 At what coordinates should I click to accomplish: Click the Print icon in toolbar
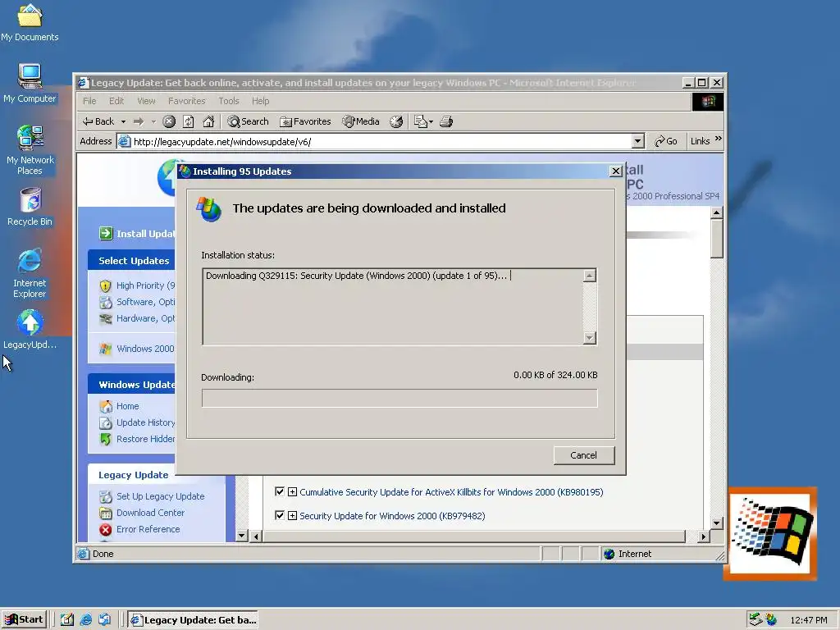point(446,121)
